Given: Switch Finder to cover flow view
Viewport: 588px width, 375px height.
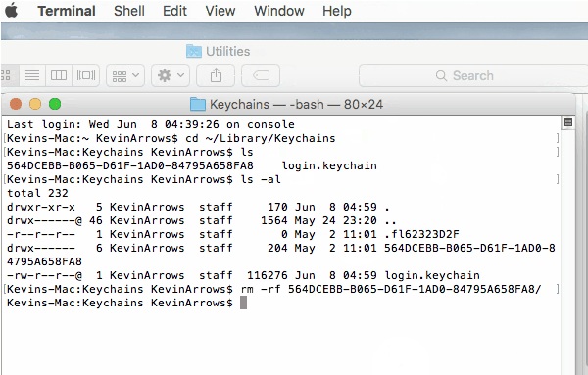Looking at the screenshot, I should point(86,75).
